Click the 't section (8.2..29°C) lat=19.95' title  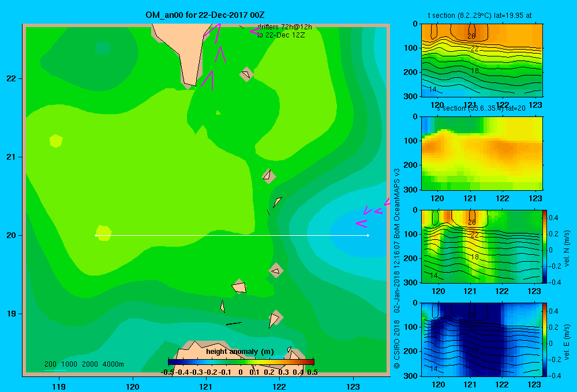(x=479, y=16)
